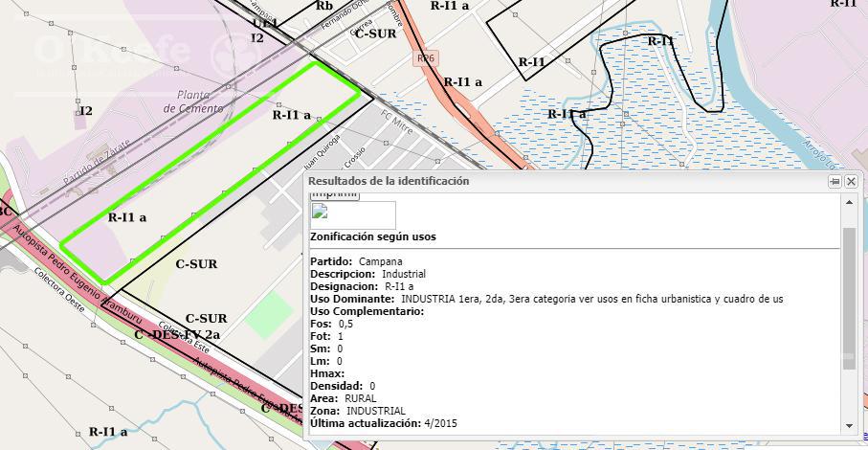
Task: Click the scrollbar up arrow in results panel
Action: point(849,203)
